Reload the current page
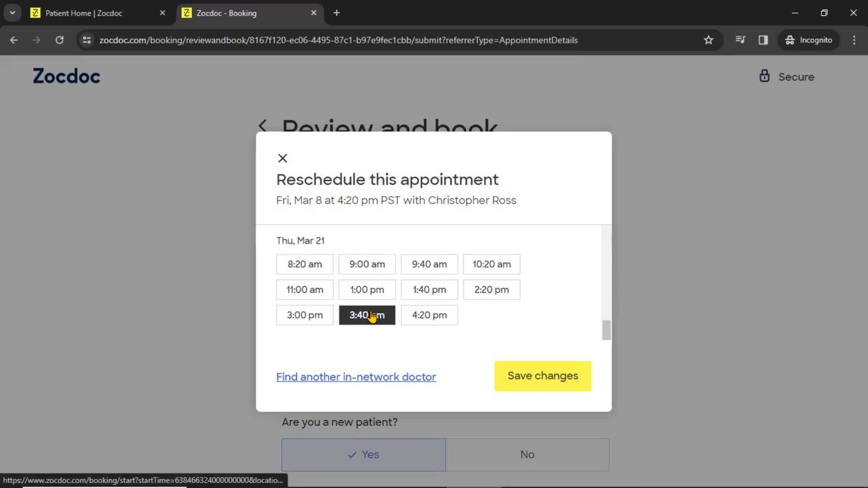Viewport: 868px width, 488px height. (59, 40)
